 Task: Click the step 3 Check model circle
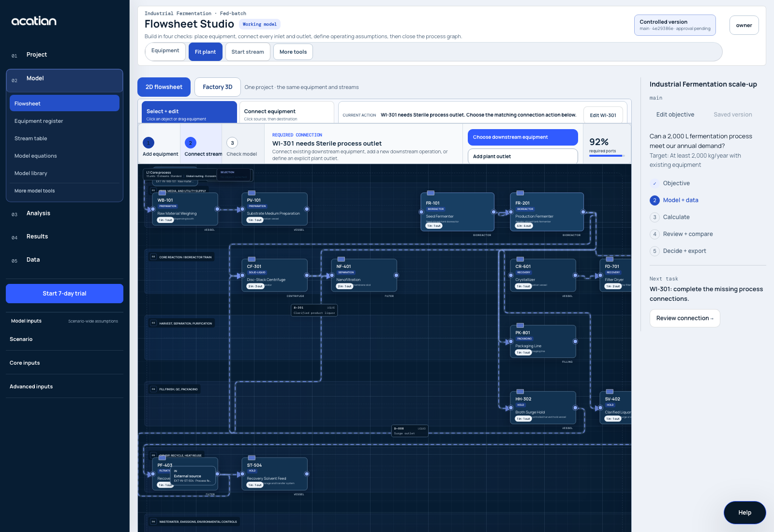coord(232,143)
